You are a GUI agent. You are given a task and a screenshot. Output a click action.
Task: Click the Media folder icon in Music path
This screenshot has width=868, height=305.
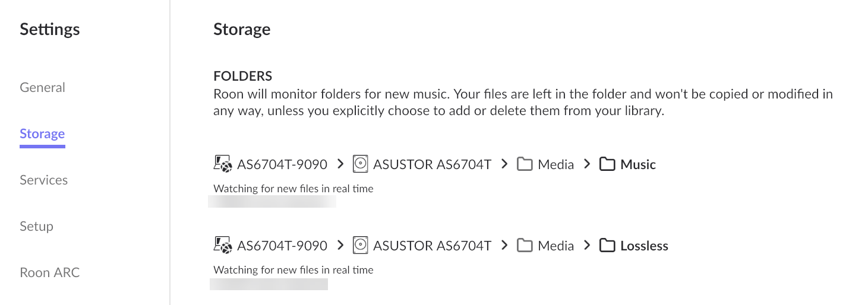(x=524, y=164)
